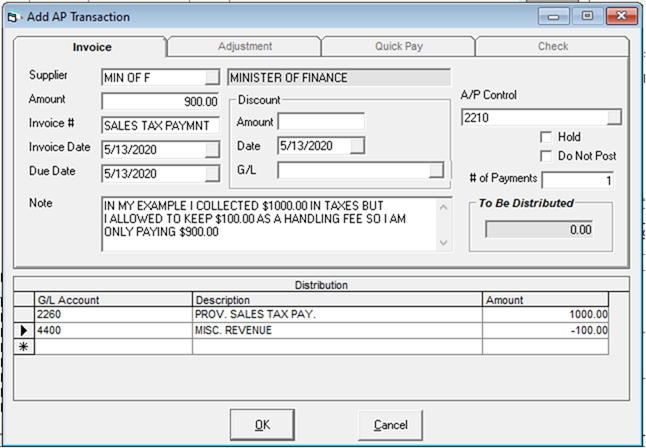This screenshot has width=646, height=448.
Task: Click the empty new-row Amount cell
Action: [545, 347]
